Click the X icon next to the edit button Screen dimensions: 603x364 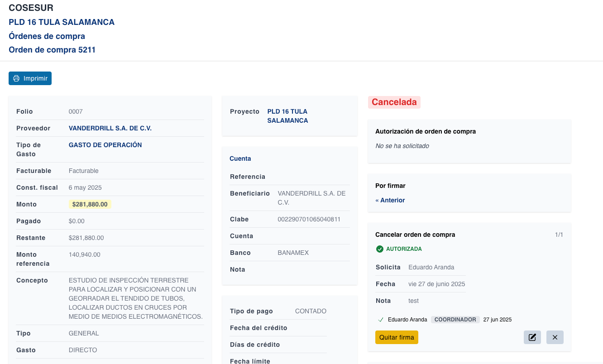click(555, 337)
